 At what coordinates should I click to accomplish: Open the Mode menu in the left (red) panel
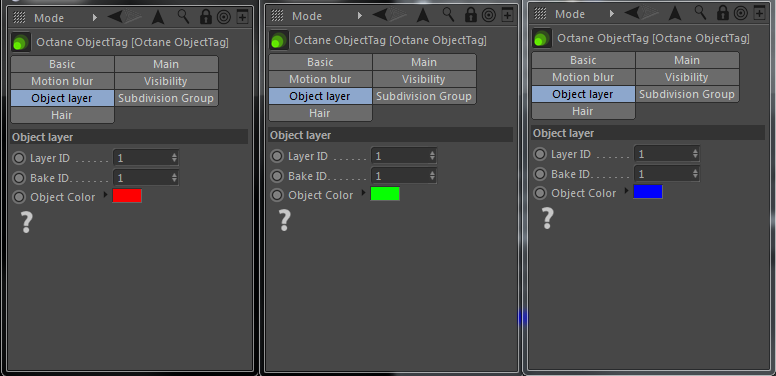pyautogui.click(x=49, y=18)
